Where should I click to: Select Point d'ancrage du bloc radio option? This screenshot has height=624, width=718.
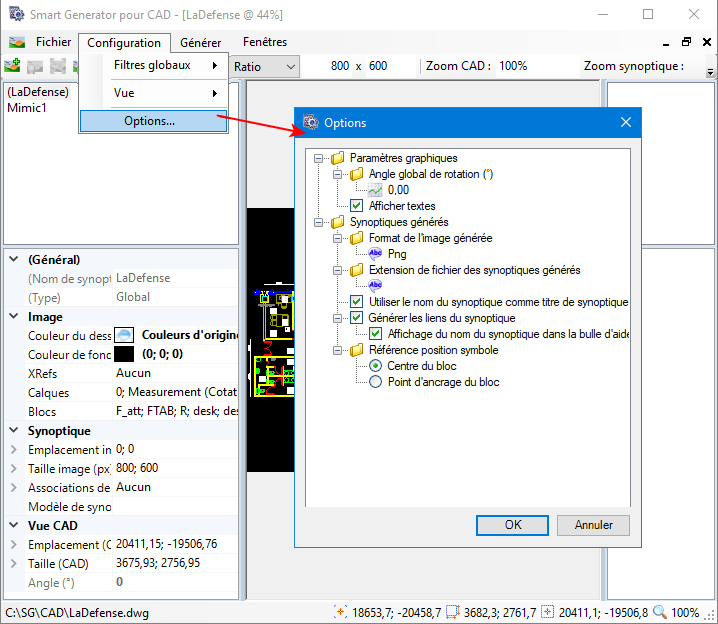[x=375, y=382]
